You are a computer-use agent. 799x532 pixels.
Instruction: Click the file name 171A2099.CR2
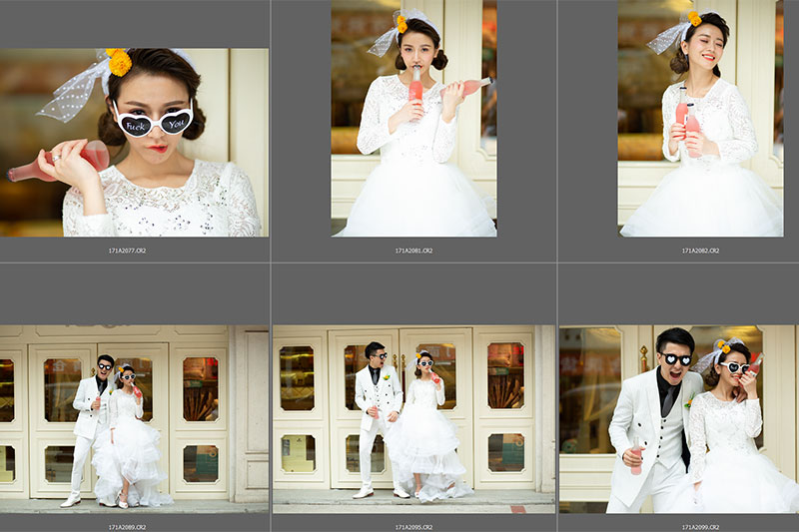tap(701, 527)
